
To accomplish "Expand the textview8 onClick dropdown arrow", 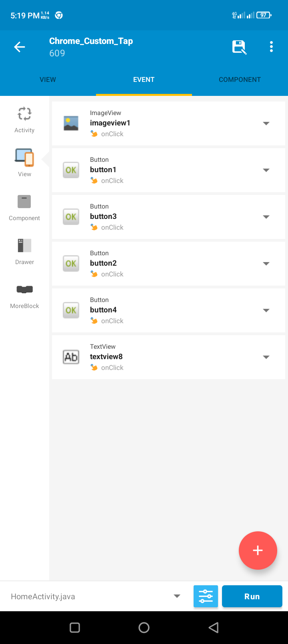I will click(x=266, y=357).
